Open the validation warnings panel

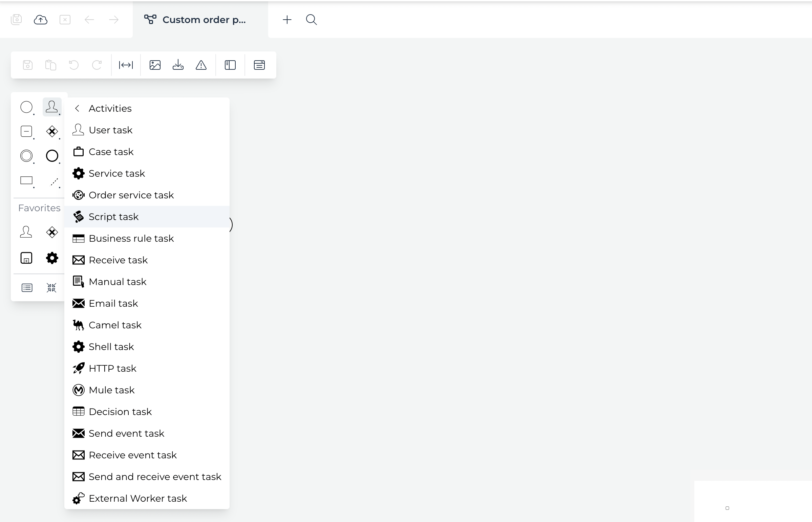tap(201, 65)
